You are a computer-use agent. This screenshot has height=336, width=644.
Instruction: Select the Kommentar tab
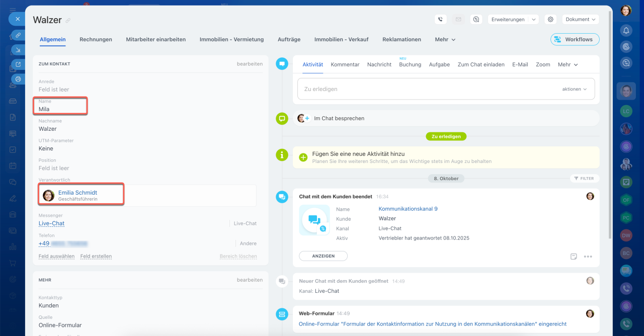coord(345,64)
